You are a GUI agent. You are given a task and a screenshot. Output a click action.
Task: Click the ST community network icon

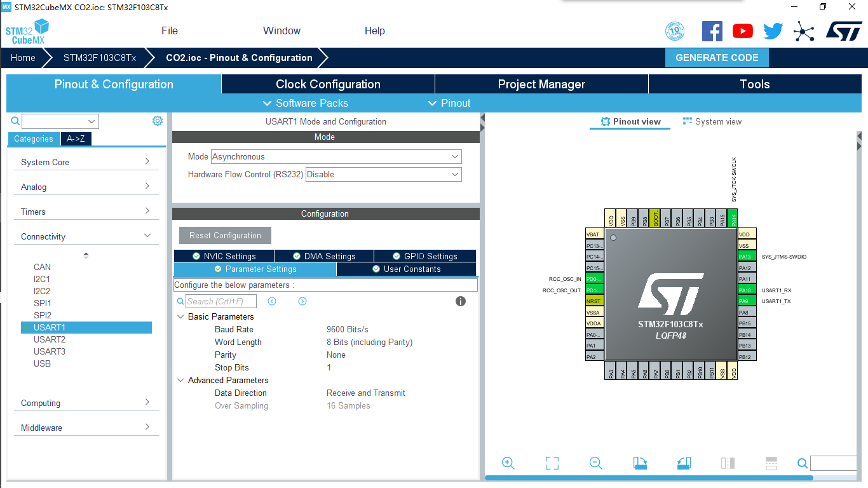pos(804,30)
